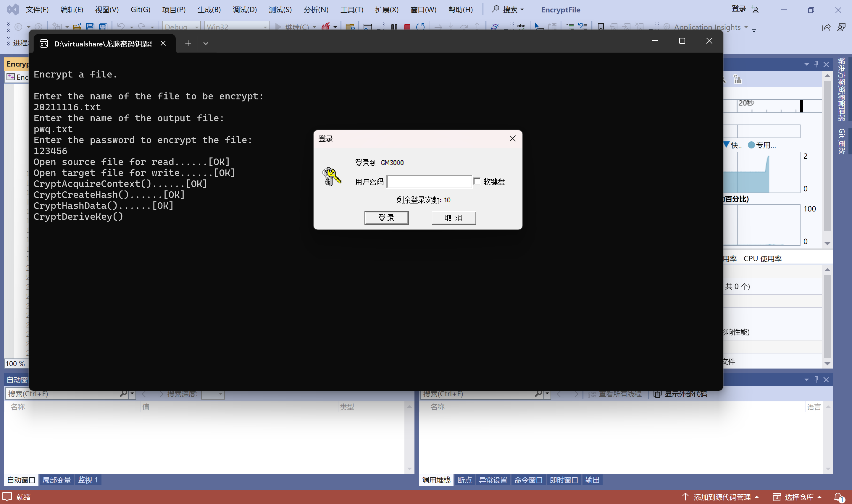
Task: Open the 调试(D) menu
Action: pos(244,9)
